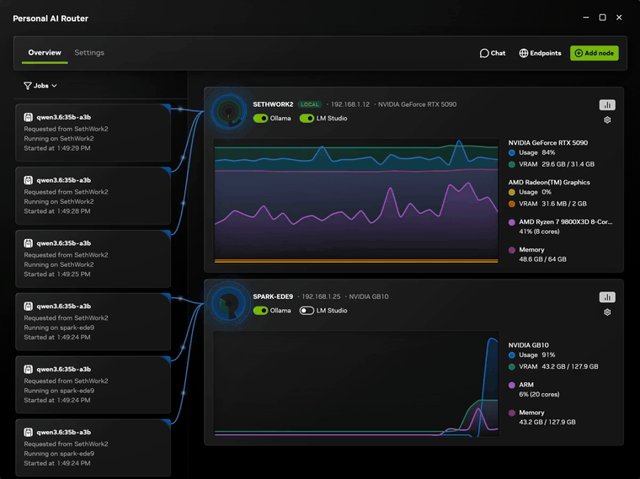This screenshot has width=640, height=479.
Task: Select IP address 192.168.1.12
Action: (x=350, y=104)
